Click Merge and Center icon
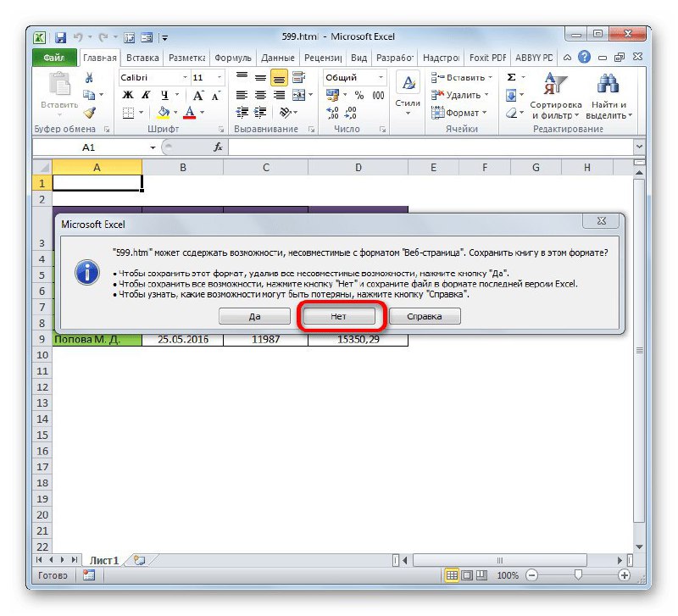This screenshot has width=678, height=616. [299, 95]
